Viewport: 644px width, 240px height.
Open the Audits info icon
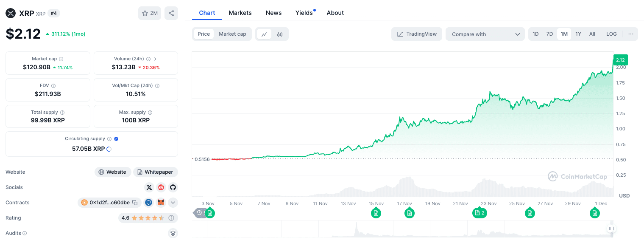(x=25, y=233)
